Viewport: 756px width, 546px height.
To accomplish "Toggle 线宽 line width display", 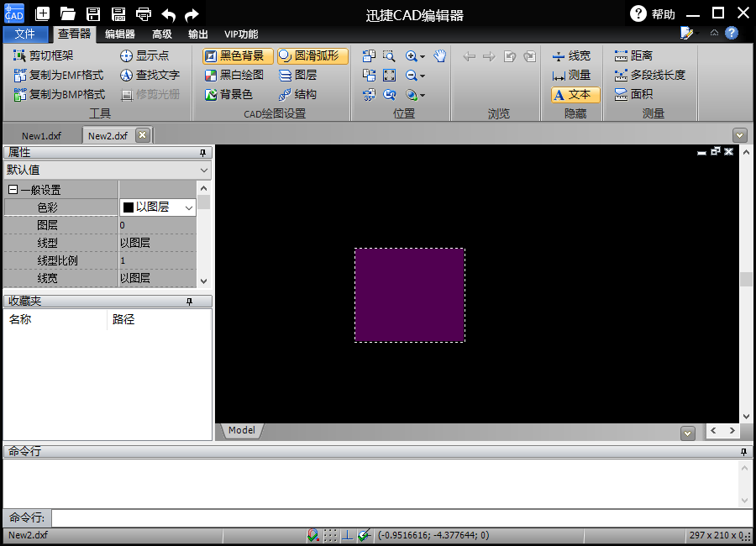I will [x=571, y=55].
